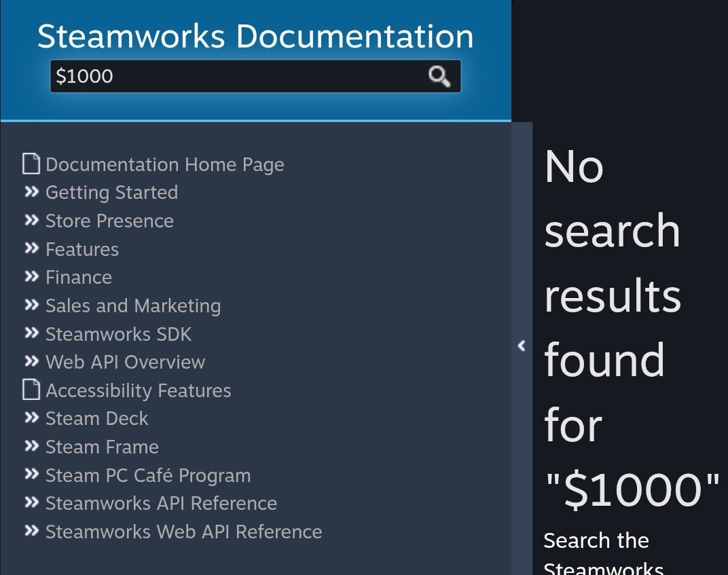Expand the Steamworks Web API Reference arrows
The width and height of the screenshot is (728, 575).
31,531
